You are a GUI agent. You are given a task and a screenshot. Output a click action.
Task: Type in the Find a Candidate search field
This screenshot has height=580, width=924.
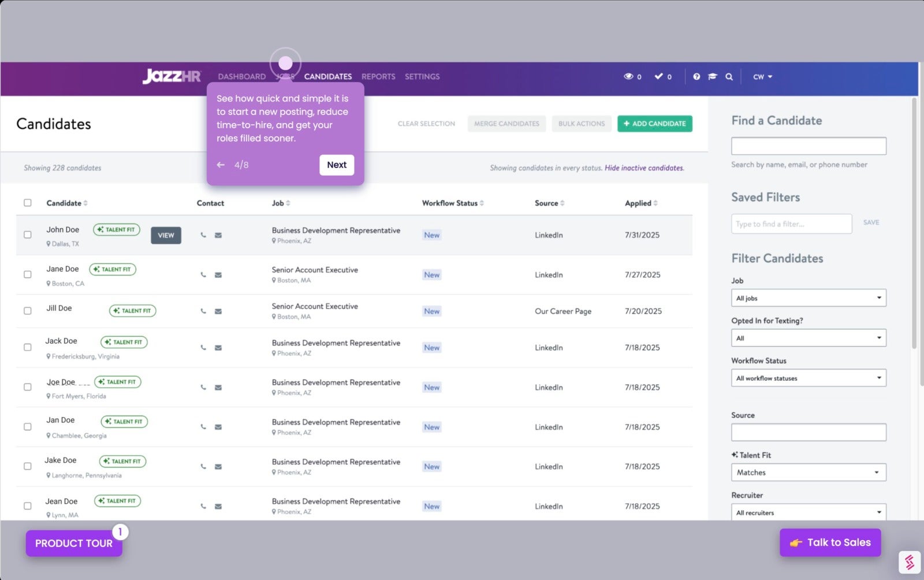[808, 146]
